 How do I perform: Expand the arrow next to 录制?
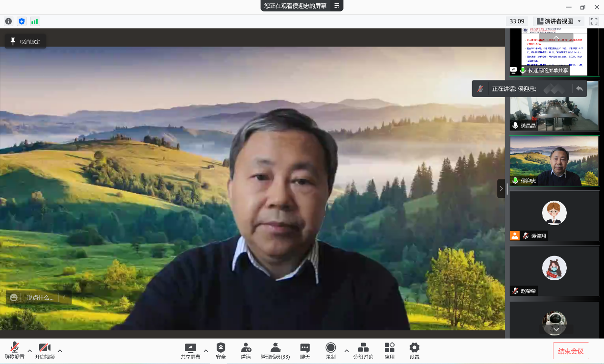[346, 351]
